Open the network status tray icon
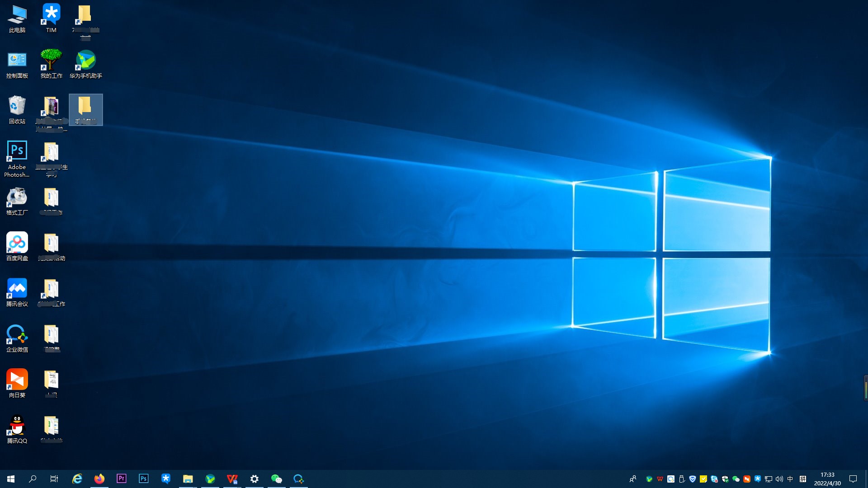The width and height of the screenshot is (868, 488). 769,479
